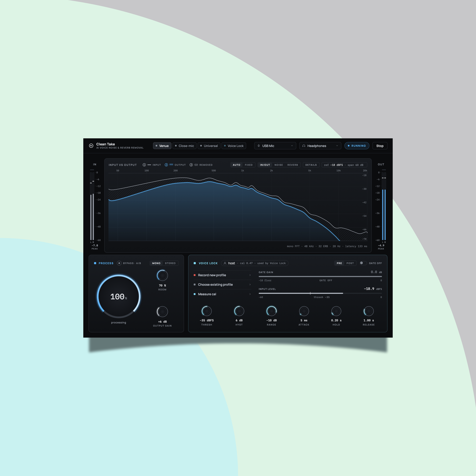This screenshot has width=476, height=476.
Task: Click the microphone icon beside USB Mic
Action: pyautogui.click(x=259, y=146)
